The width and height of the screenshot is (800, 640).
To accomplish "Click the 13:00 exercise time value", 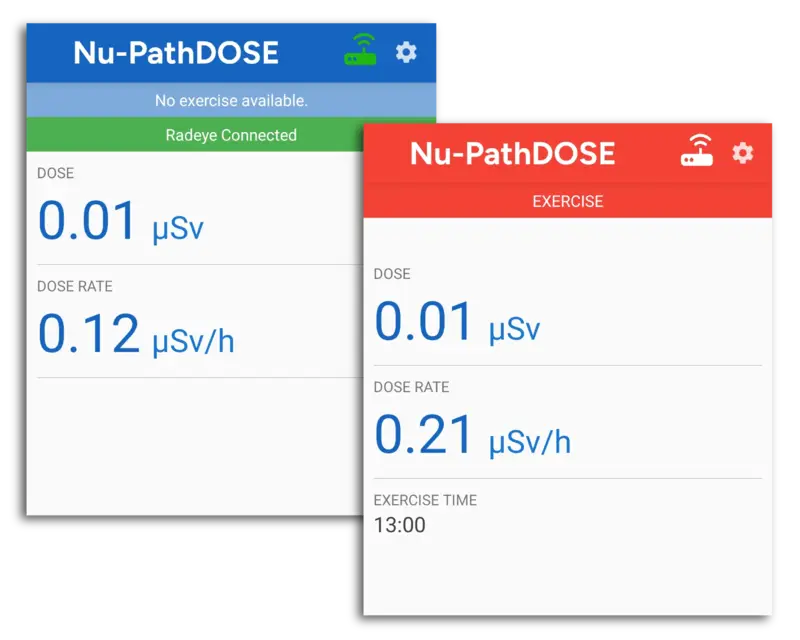I will tap(399, 525).
